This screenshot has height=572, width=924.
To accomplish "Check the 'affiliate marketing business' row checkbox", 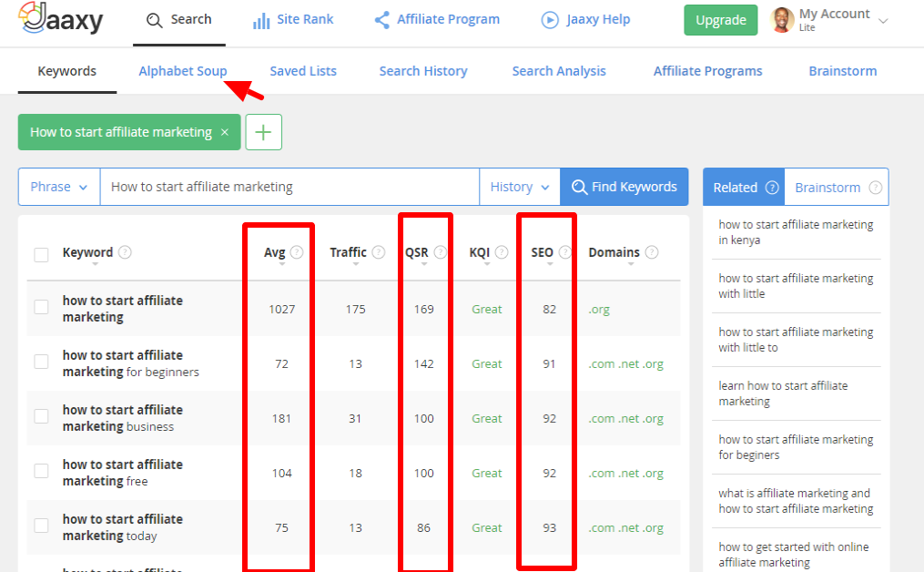I will coord(41,416).
